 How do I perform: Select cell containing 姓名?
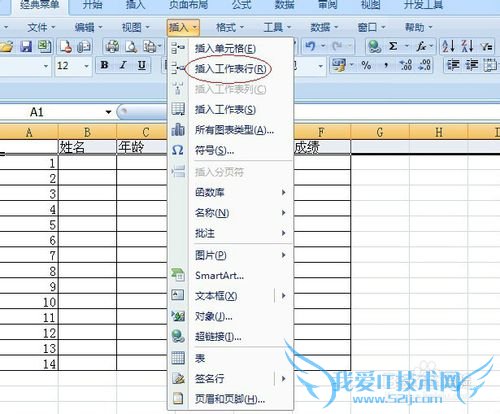pos(87,147)
